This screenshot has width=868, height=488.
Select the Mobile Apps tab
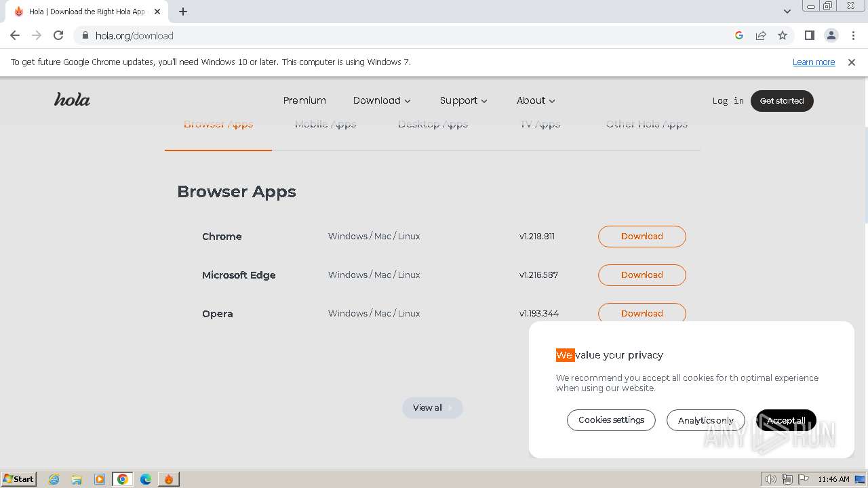pyautogui.click(x=325, y=126)
